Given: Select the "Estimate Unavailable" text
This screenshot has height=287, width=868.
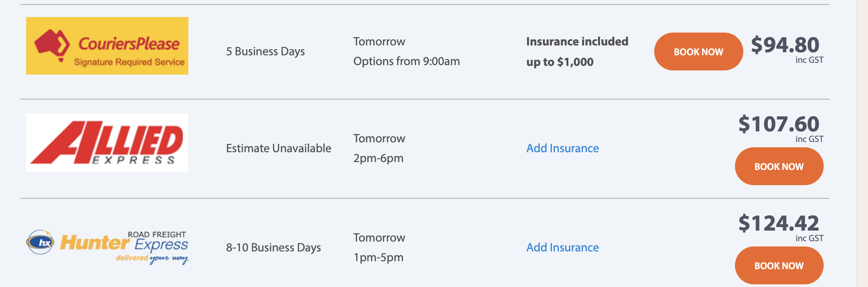Looking at the screenshot, I should coord(279,148).
